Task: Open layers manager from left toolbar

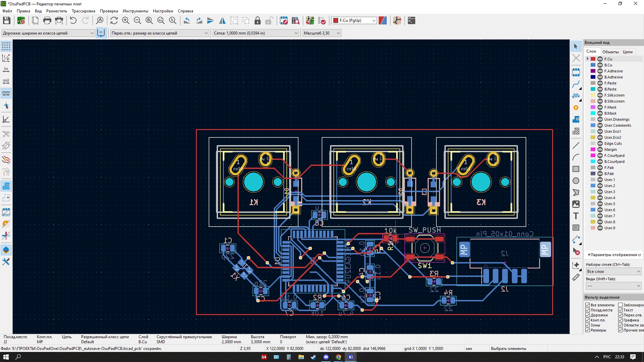Action: pyautogui.click(x=6, y=250)
